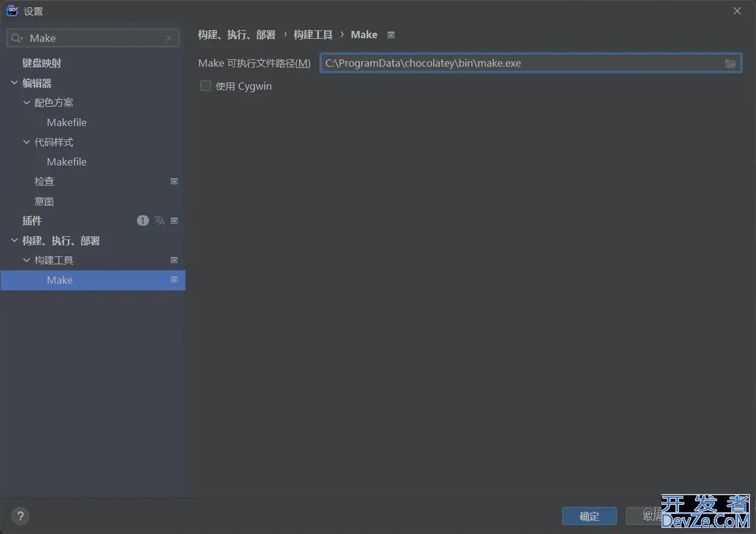Collapse the 构建、执行、部署 tree node
Image resolution: width=756 pixels, height=534 pixels.
pos(15,241)
